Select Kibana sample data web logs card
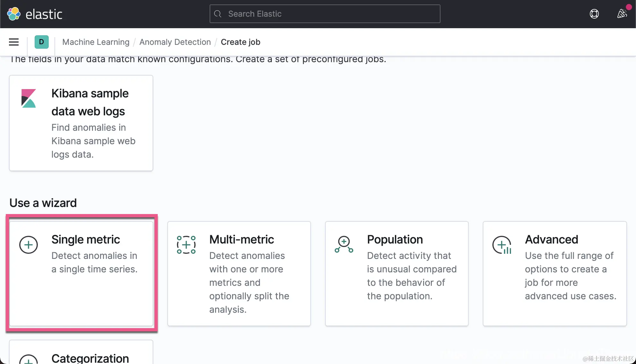This screenshot has width=636, height=364. 81,123
